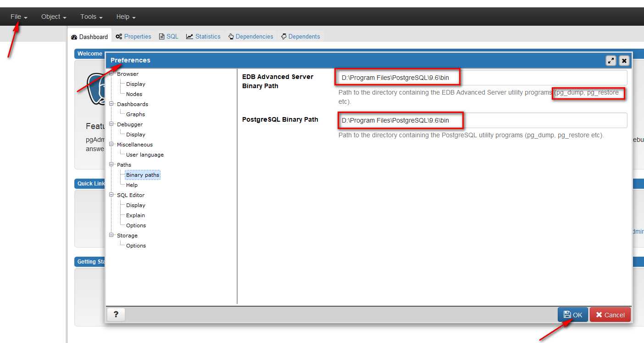Viewport: 644px width, 343px height.
Task: Select the Dashboards category label
Action: pyautogui.click(x=133, y=104)
